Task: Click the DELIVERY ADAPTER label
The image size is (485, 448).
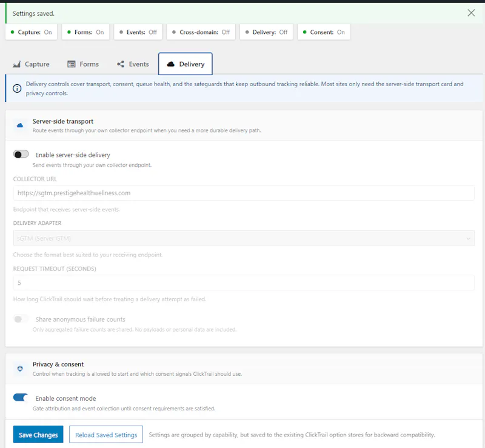Action: tap(37, 223)
